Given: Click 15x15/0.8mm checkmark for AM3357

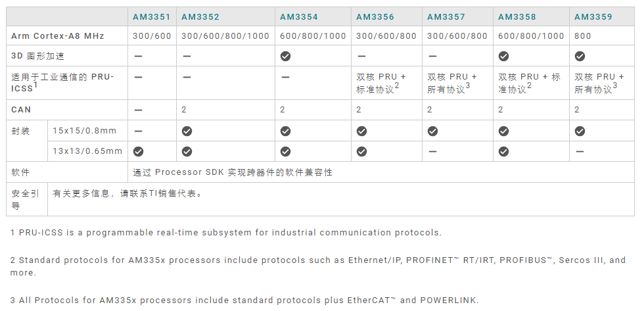Looking at the screenshot, I should click(432, 131).
